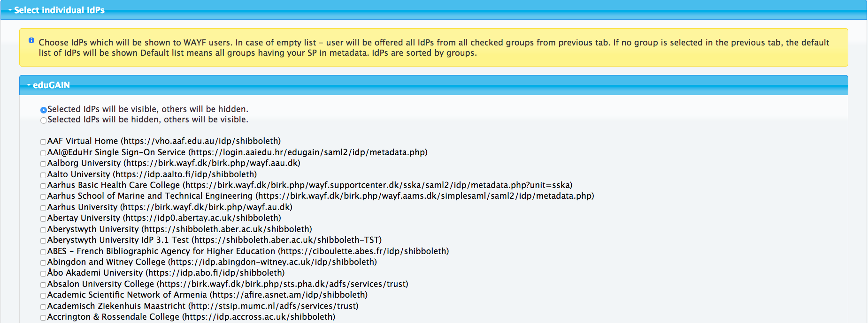Select Aarhus Basic Health Care College checkbox
This screenshot has height=323, width=868.
(x=43, y=186)
